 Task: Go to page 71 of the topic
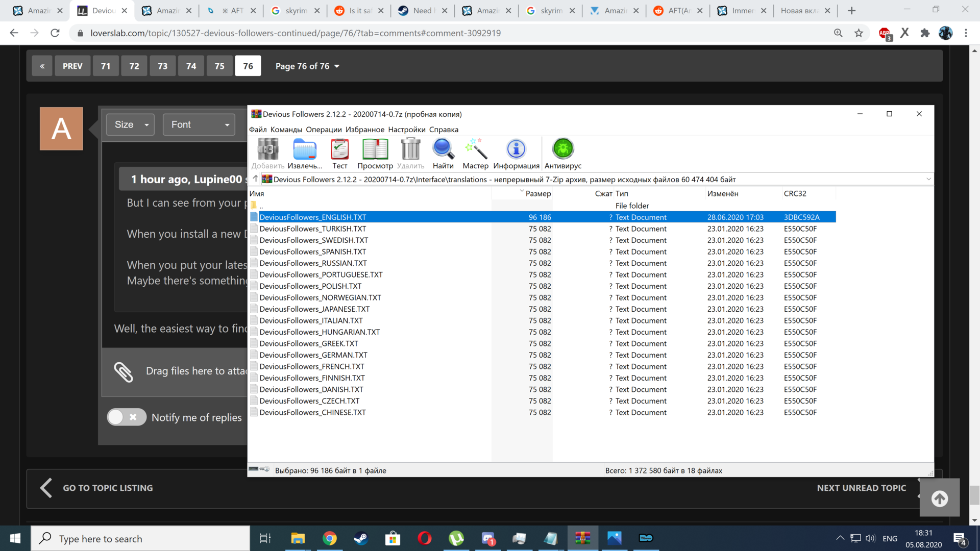click(x=106, y=66)
